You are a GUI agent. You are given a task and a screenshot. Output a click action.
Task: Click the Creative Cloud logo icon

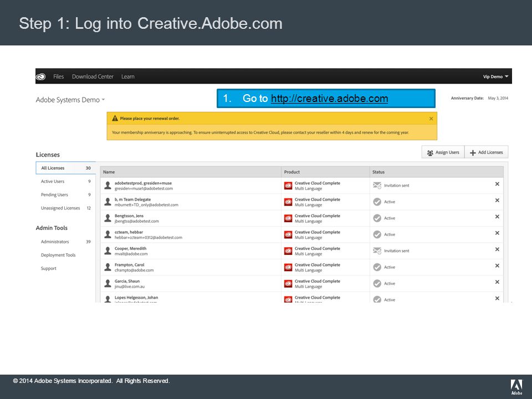tap(40, 76)
